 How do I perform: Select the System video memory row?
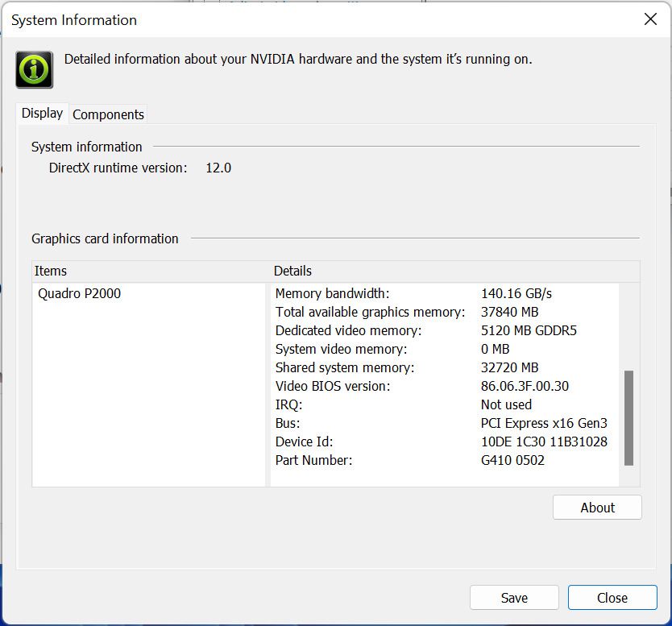point(445,349)
